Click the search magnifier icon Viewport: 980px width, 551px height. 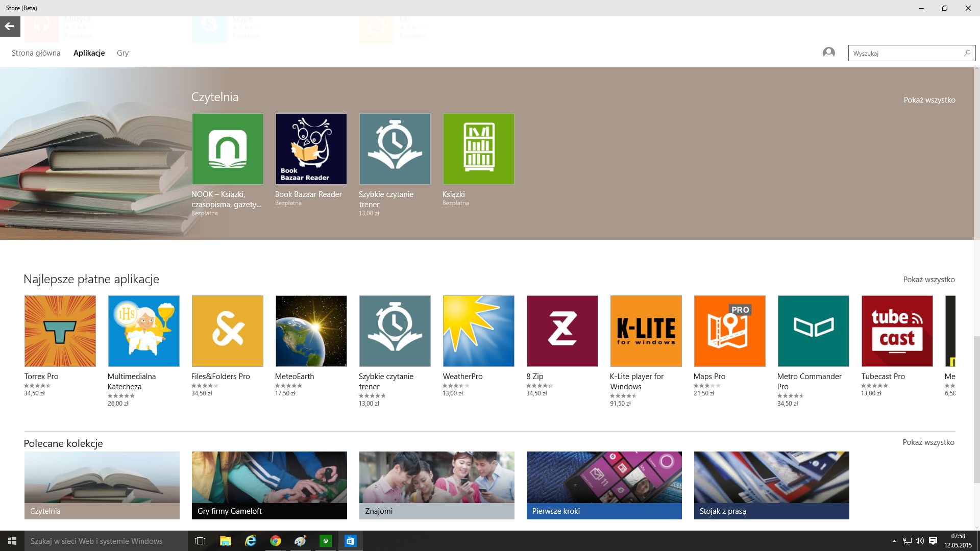[x=967, y=53]
